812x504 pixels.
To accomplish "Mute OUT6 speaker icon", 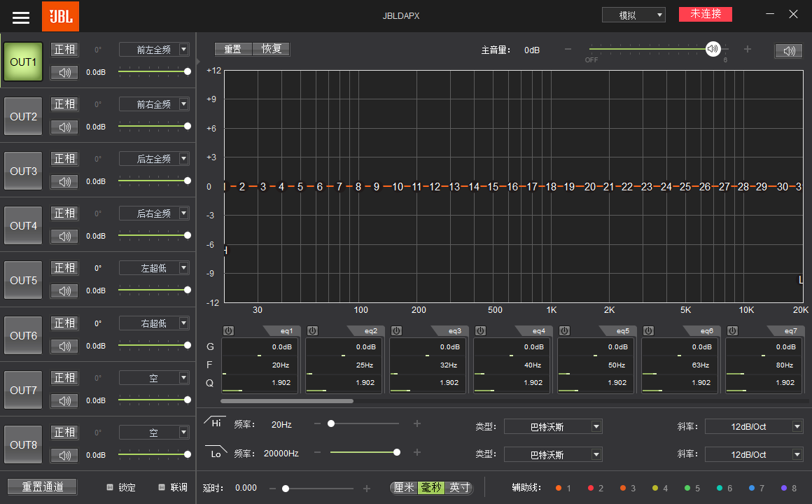I will coord(64,346).
